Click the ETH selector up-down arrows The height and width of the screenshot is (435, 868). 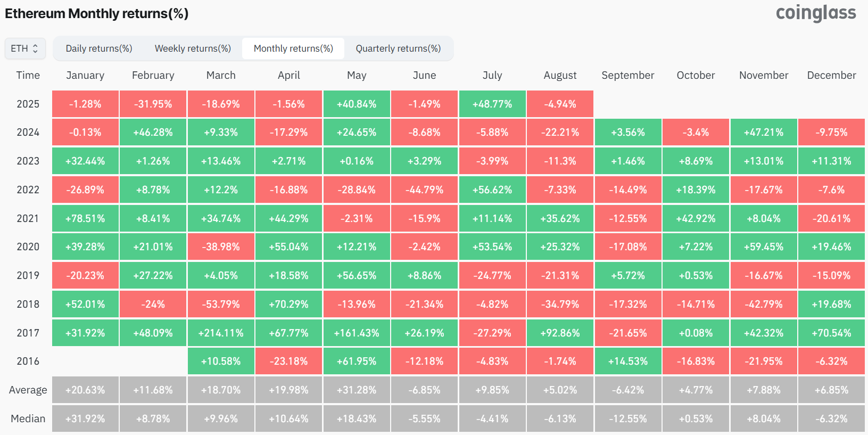35,48
